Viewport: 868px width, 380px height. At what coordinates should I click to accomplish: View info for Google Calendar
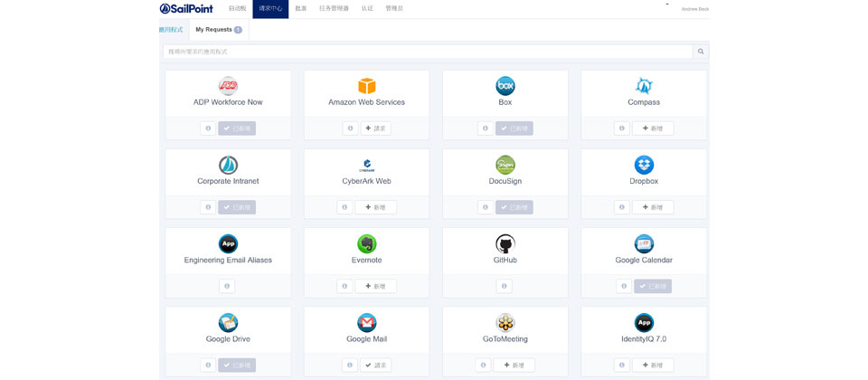pos(624,287)
